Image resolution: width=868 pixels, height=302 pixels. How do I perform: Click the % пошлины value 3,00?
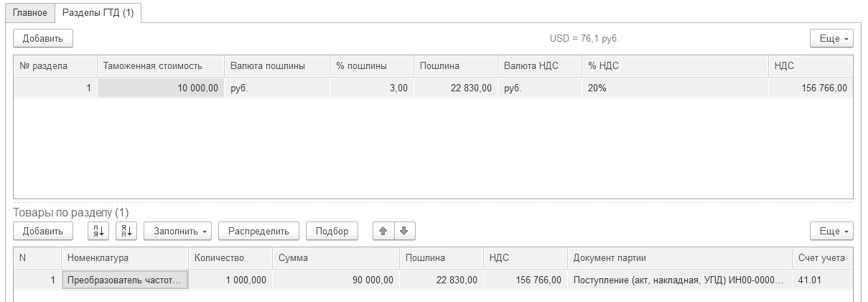(x=370, y=88)
